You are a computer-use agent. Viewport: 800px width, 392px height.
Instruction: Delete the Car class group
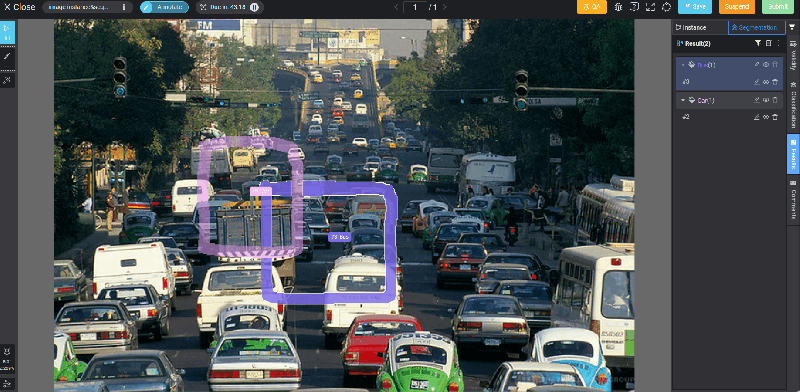[775, 100]
